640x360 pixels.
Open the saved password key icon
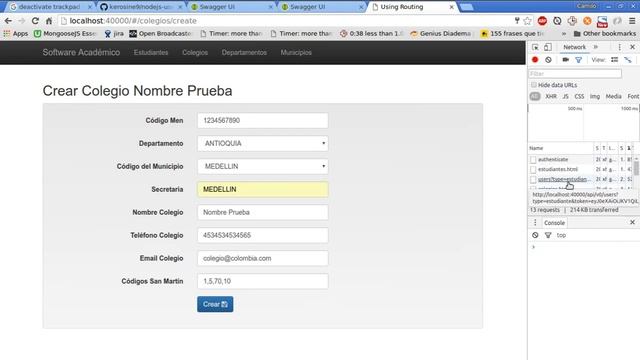(517, 21)
